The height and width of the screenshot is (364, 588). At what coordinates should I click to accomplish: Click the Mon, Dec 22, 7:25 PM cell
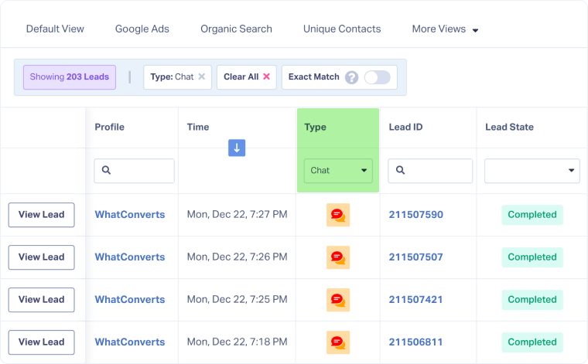[237, 300]
